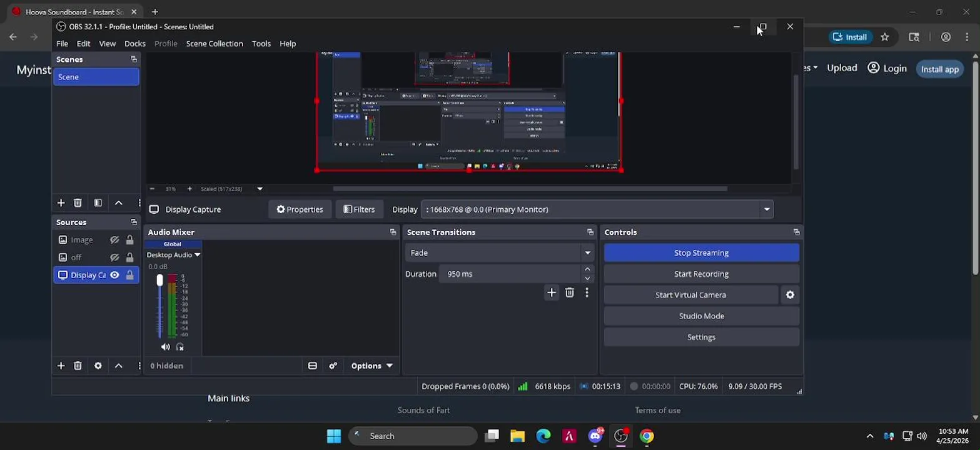Screen dimensions: 980x450
Task: Click Stop Streaming button
Action: [x=701, y=252]
